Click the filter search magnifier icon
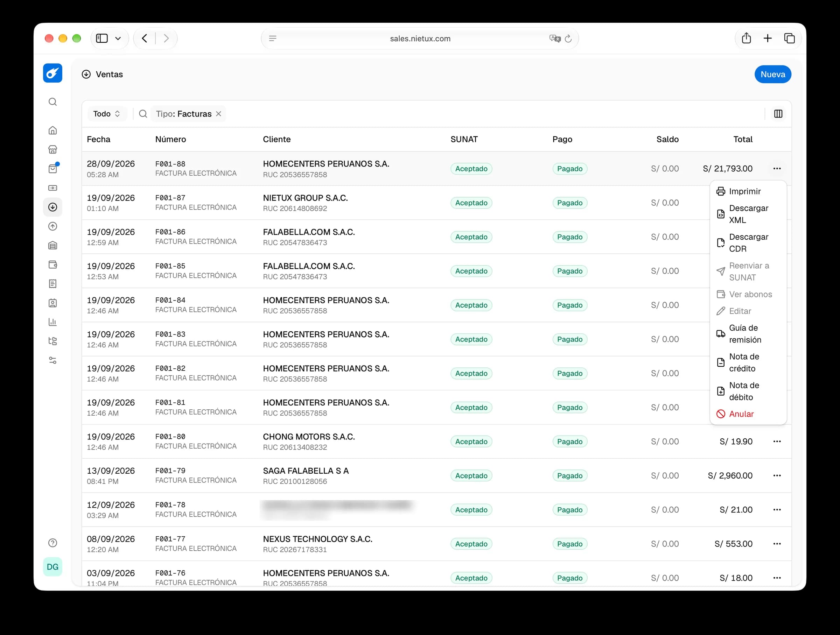 click(143, 114)
